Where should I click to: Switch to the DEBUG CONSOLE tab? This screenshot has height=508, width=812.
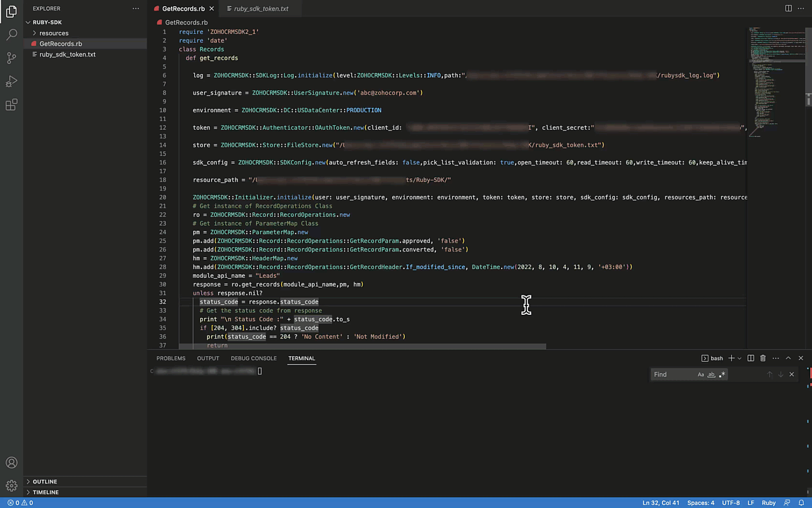tap(254, 358)
